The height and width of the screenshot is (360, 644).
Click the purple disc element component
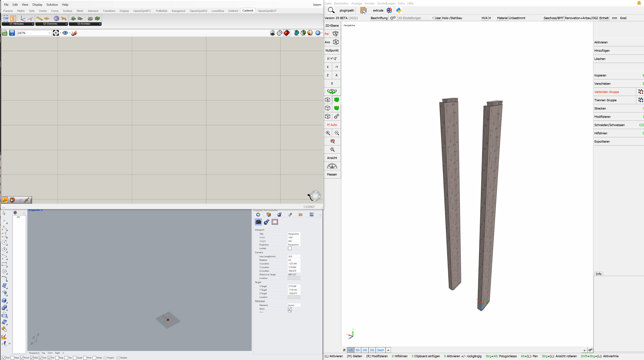(56, 18)
